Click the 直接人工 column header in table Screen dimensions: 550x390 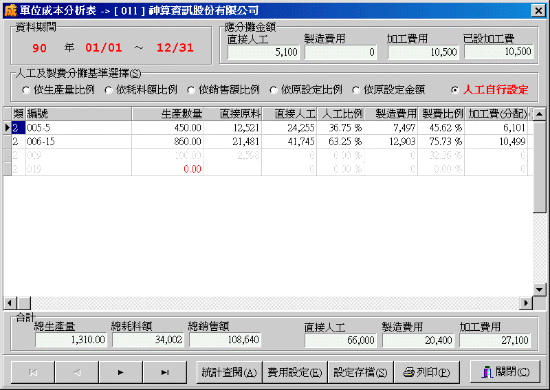pos(289,114)
